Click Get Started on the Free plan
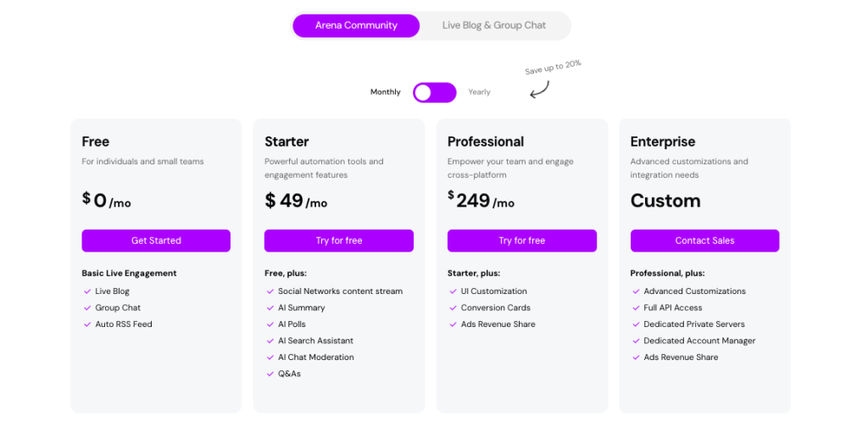 point(156,241)
